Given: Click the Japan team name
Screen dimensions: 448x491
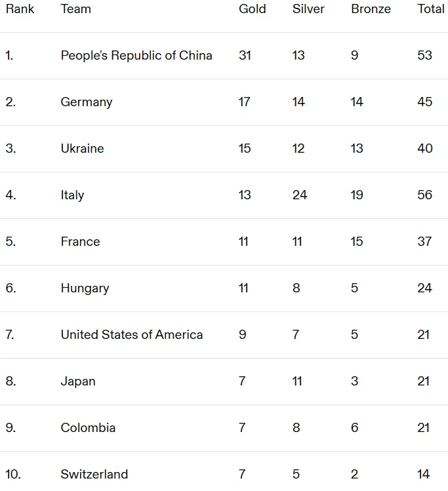Looking at the screenshot, I should click(78, 382).
